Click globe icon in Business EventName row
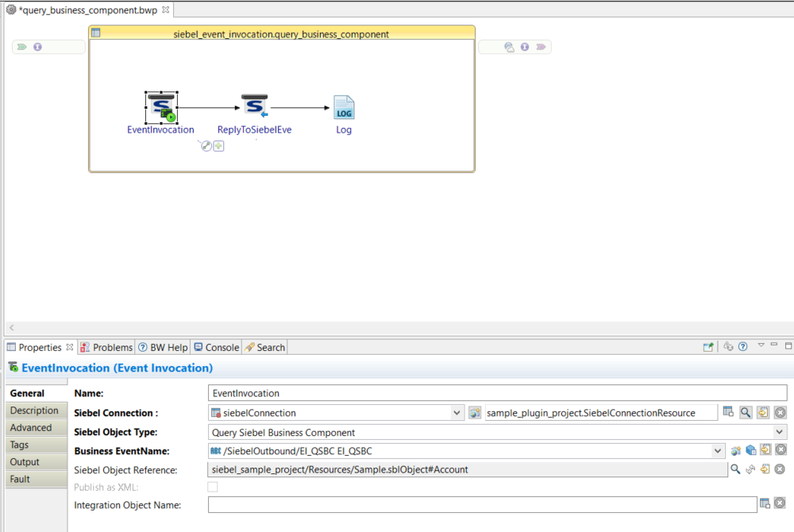The height and width of the screenshot is (532, 794). coord(736,450)
